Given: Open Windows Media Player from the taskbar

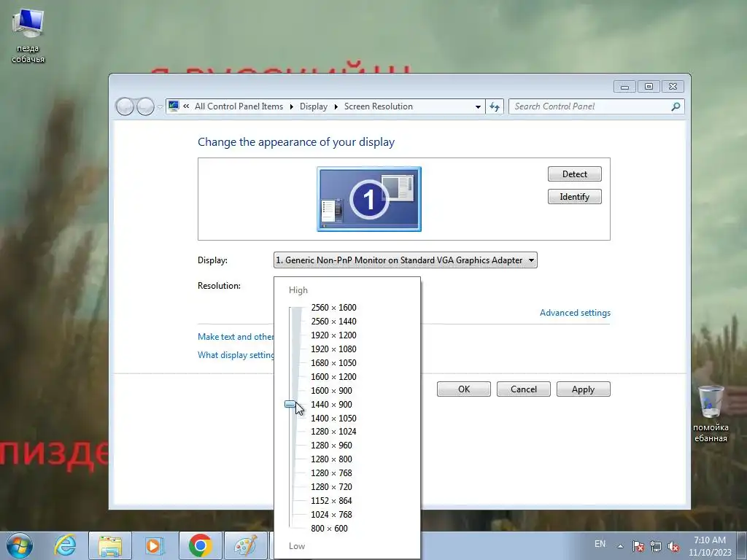Looking at the screenshot, I should (x=155, y=545).
